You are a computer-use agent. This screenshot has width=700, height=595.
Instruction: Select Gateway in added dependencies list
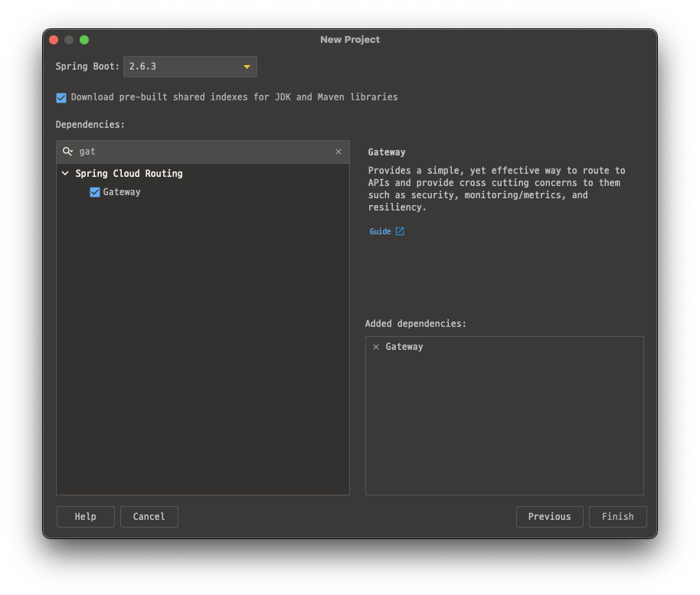coord(404,347)
